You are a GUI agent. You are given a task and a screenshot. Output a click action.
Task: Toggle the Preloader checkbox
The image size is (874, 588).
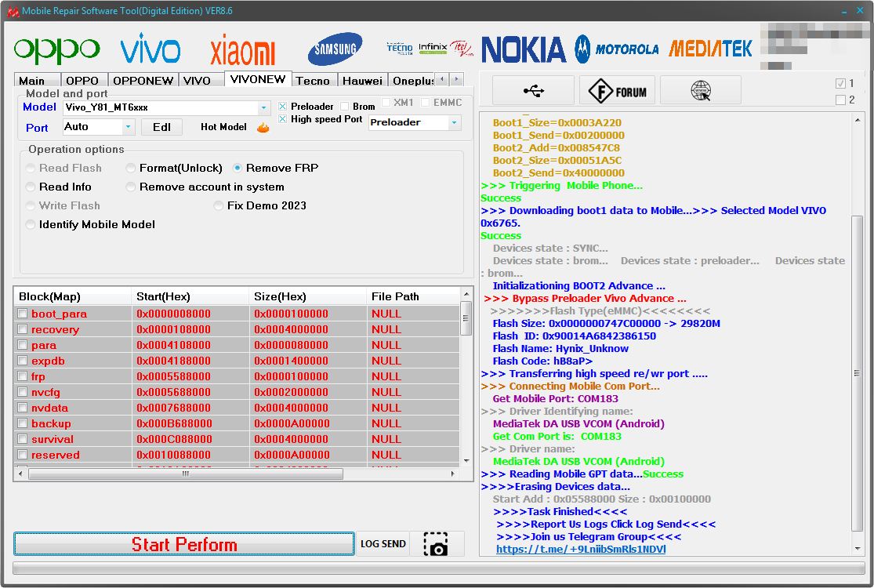coord(283,107)
